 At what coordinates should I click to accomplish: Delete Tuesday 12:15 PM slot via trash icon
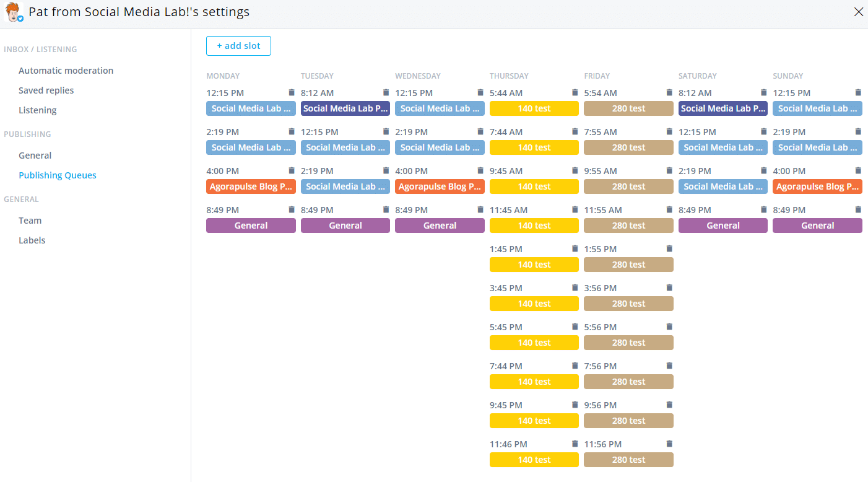point(386,131)
